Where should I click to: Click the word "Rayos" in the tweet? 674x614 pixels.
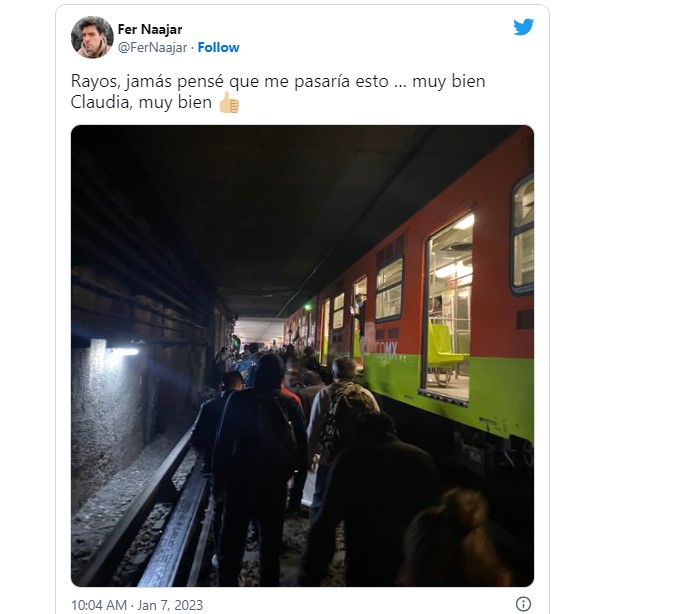(x=95, y=82)
